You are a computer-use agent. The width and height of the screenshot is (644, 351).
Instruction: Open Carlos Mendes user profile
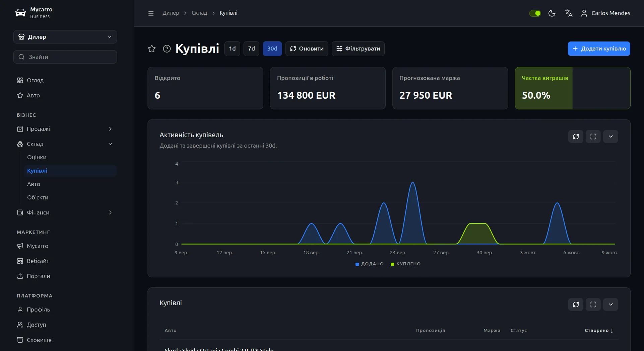pyautogui.click(x=605, y=13)
